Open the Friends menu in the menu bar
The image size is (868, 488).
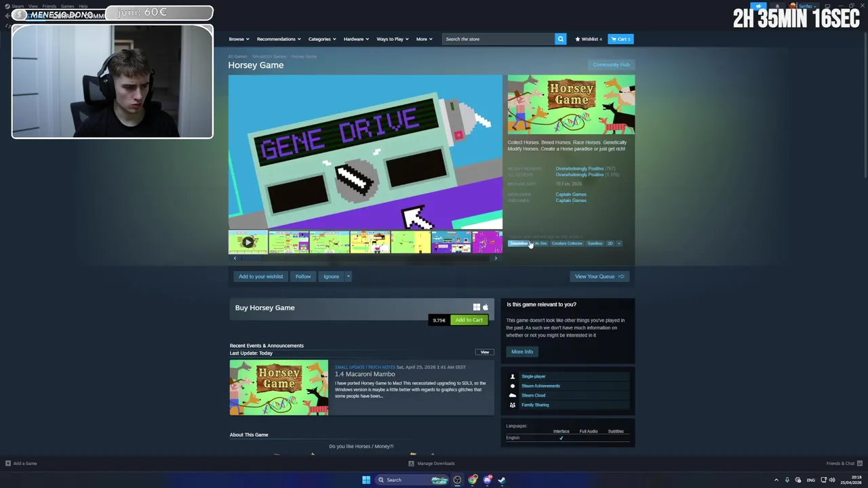pyautogui.click(x=50, y=6)
